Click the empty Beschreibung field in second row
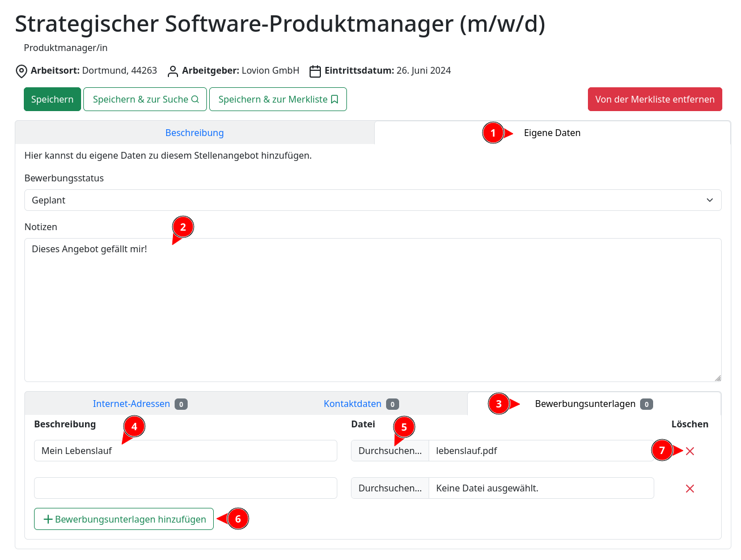This screenshot has width=741, height=560. [x=185, y=488]
